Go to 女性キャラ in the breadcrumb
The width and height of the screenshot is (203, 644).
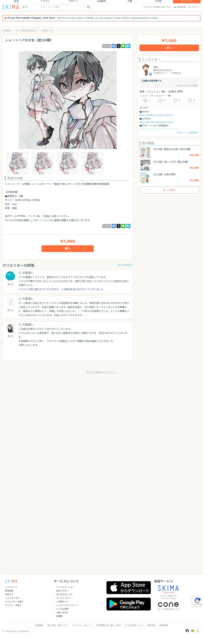(47, 30)
